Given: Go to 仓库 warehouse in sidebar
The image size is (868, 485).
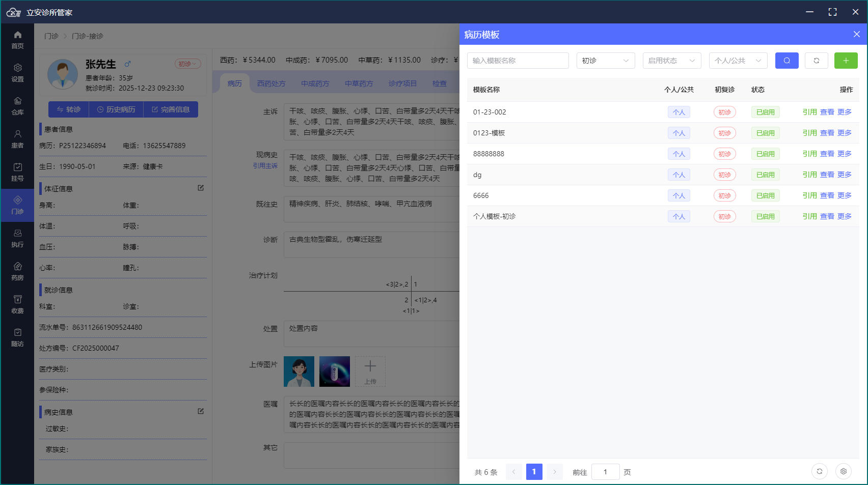Looking at the screenshot, I should tap(17, 106).
